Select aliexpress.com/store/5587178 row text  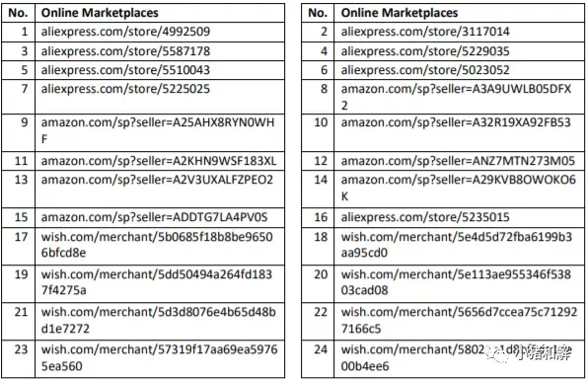click(x=125, y=51)
